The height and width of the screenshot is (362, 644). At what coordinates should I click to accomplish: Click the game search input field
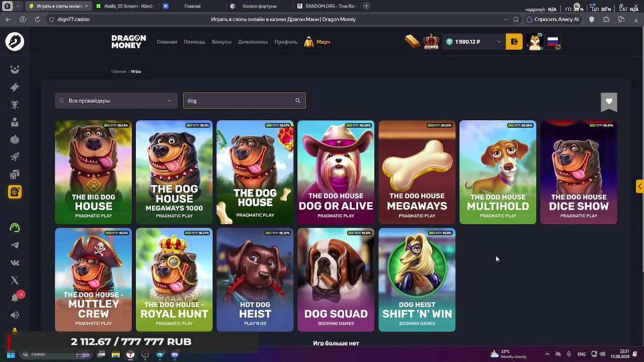coord(245,101)
